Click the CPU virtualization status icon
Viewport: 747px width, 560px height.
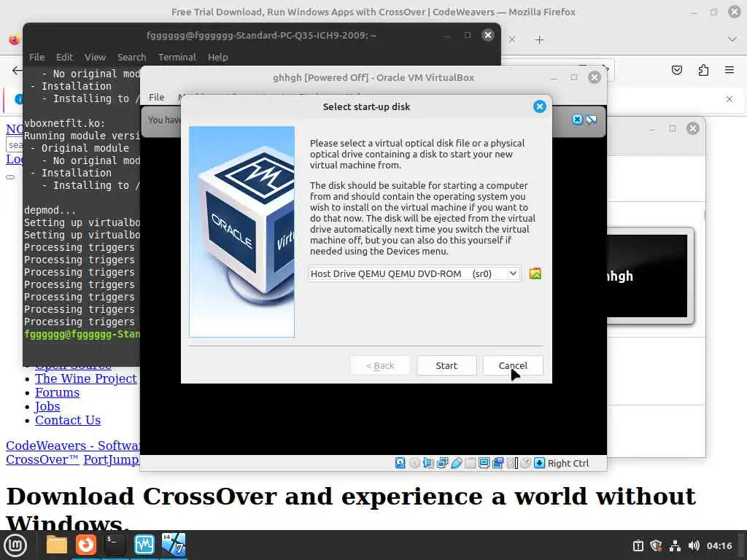[x=511, y=463]
